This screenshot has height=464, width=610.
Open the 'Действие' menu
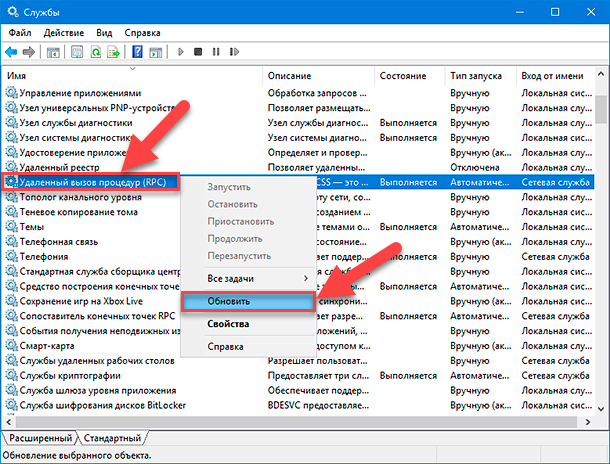click(64, 32)
